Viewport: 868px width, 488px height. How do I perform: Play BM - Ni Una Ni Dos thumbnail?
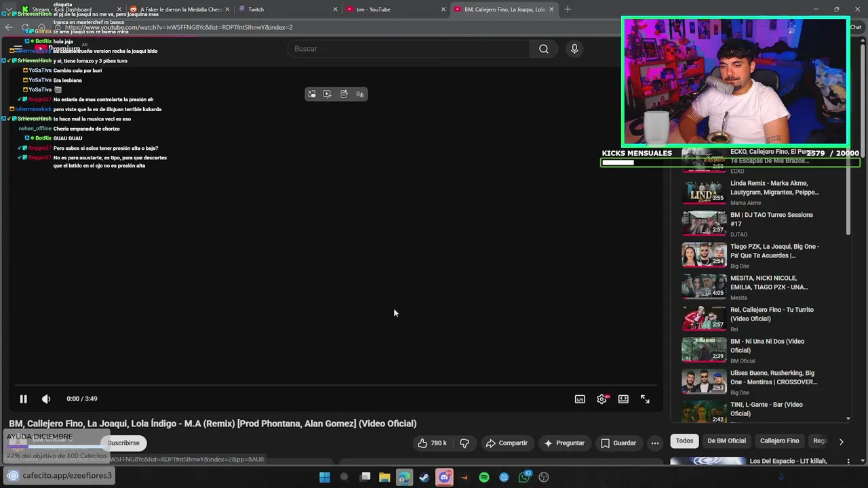[x=704, y=350]
